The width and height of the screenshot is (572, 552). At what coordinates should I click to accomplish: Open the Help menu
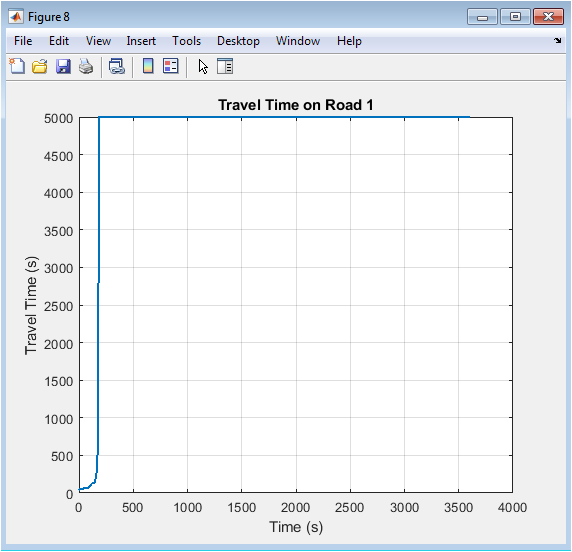pyautogui.click(x=349, y=41)
